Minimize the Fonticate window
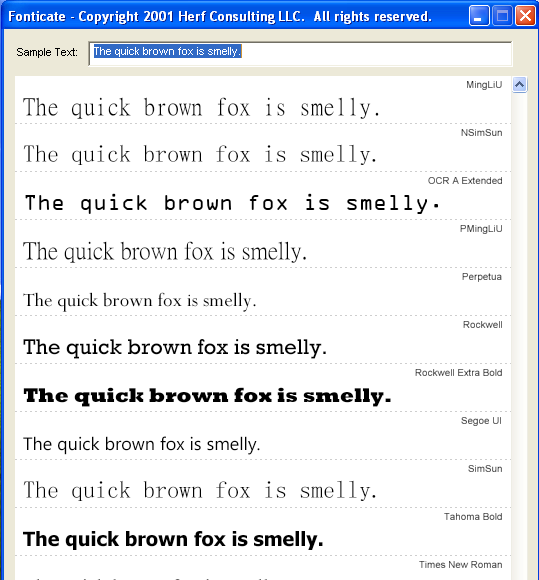 pyautogui.click(x=479, y=16)
